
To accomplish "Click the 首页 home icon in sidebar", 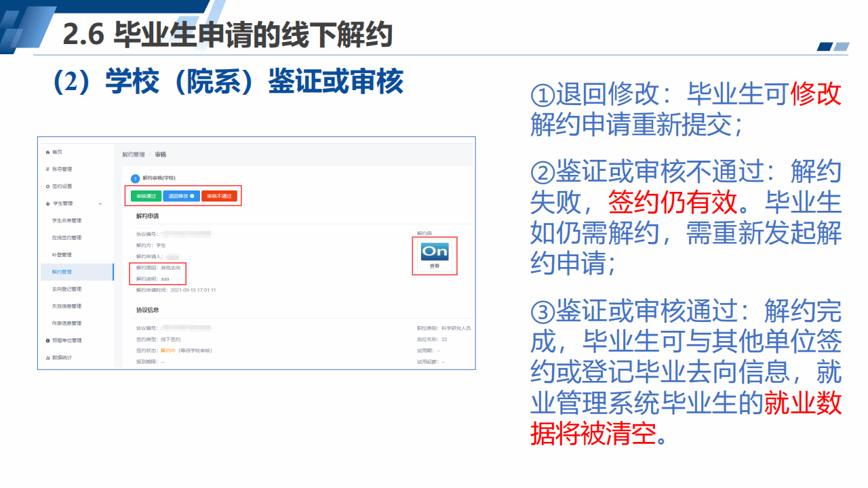I will (47, 152).
